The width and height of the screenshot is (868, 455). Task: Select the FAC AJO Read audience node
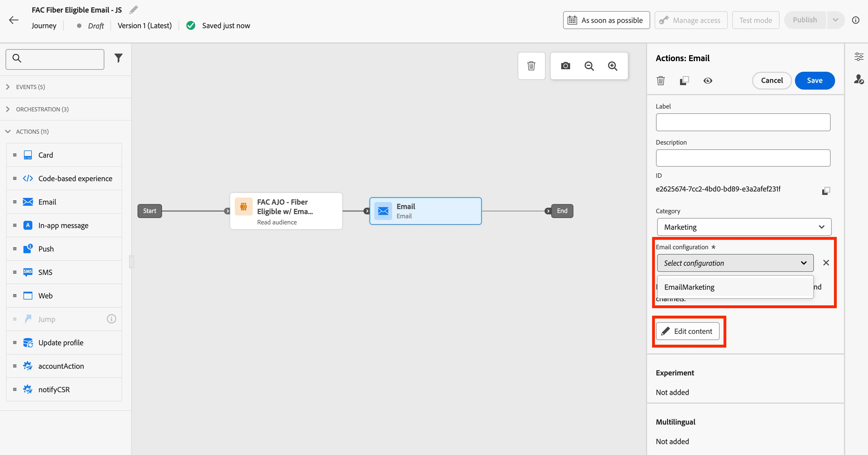tap(286, 211)
